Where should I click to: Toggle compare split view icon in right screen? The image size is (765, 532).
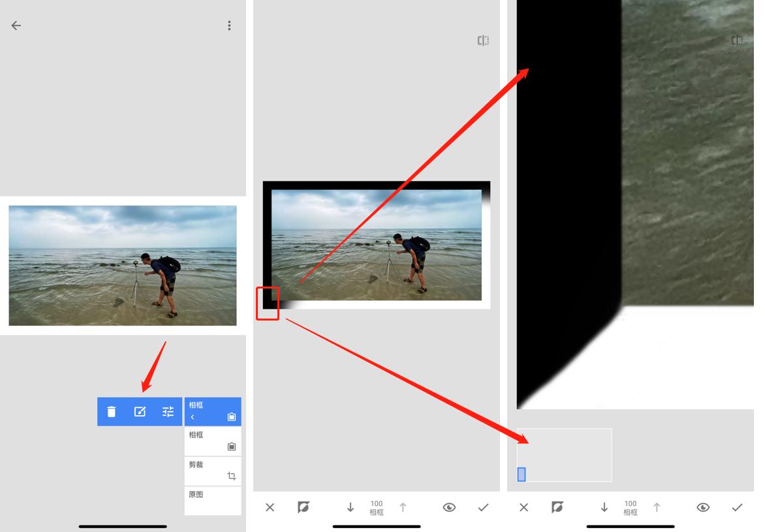point(737,40)
